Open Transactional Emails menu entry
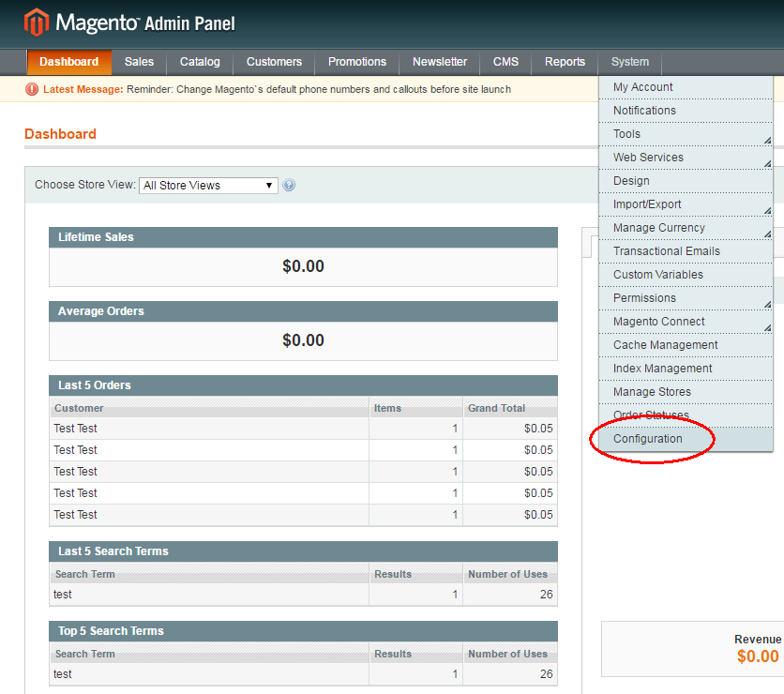Screen dimensions: 784x694 [x=686, y=251]
